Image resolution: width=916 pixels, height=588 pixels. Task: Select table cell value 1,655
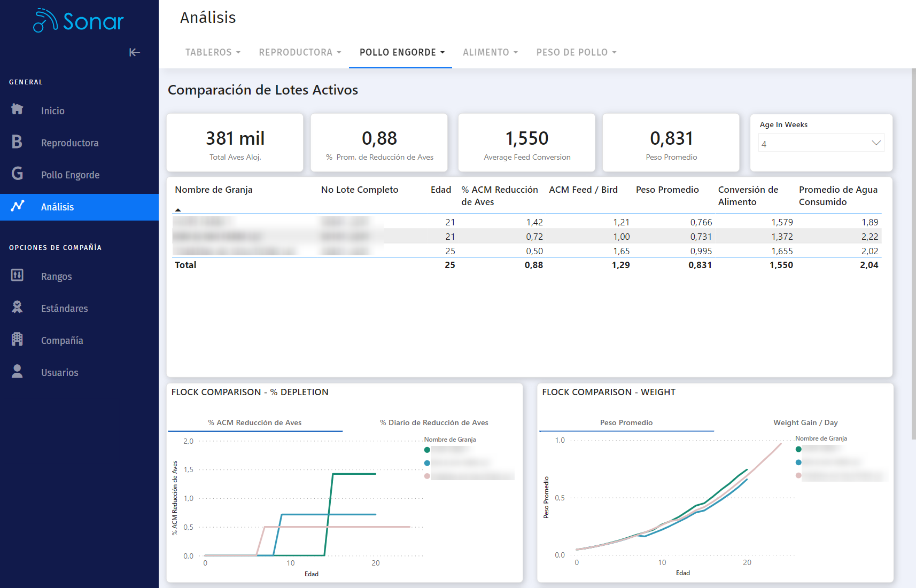pos(782,251)
